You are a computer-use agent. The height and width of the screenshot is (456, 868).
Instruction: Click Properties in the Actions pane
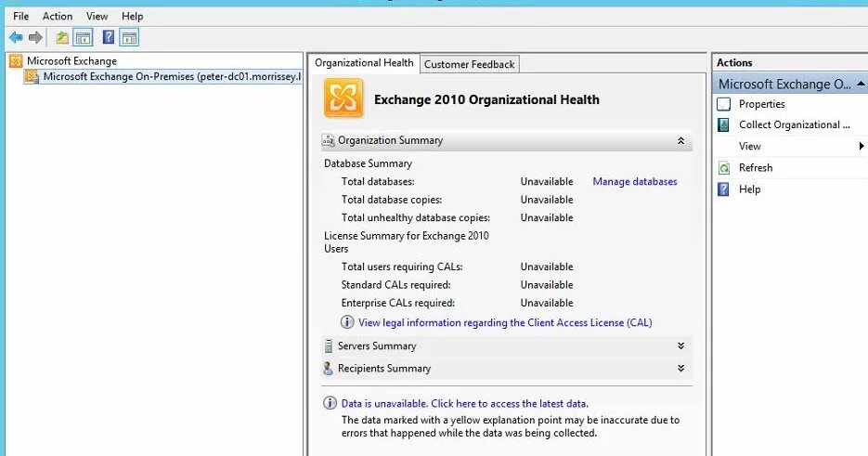762,104
